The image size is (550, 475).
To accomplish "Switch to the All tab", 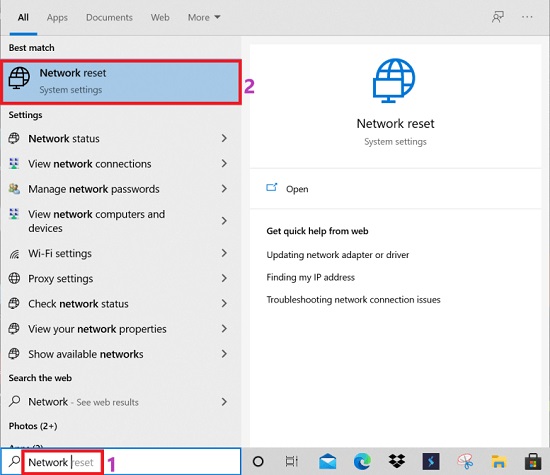I will pyautogui.click(x=23, y=18).
